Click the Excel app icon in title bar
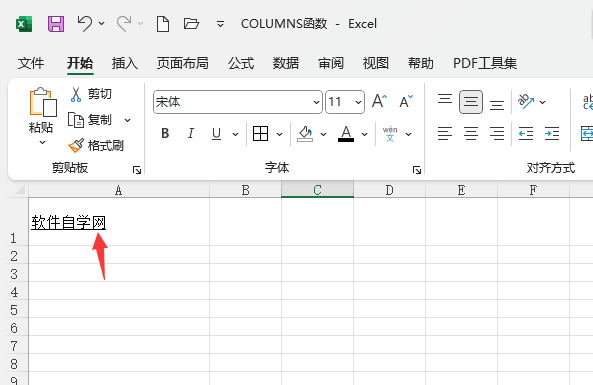This screenshot has height=385, width=593. click(24, 24)
